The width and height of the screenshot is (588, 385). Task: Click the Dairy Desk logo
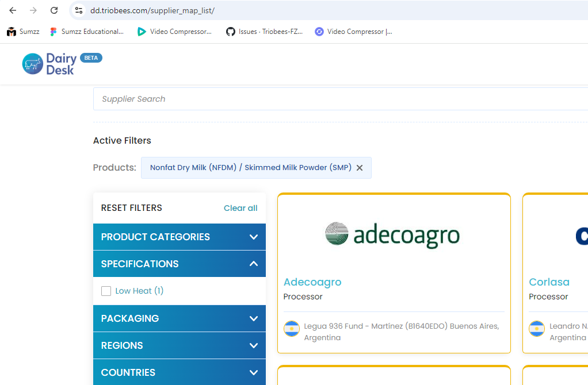[x=49, y=63]
